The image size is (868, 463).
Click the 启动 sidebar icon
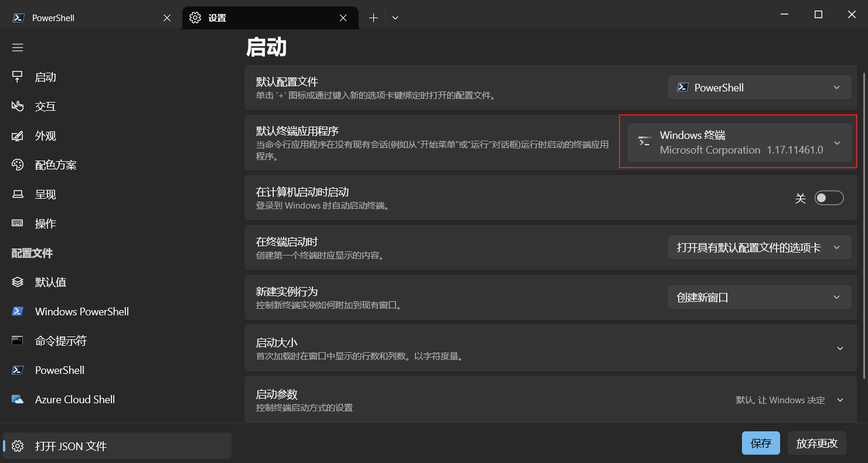pyautogui.click(x=18, y=77)
